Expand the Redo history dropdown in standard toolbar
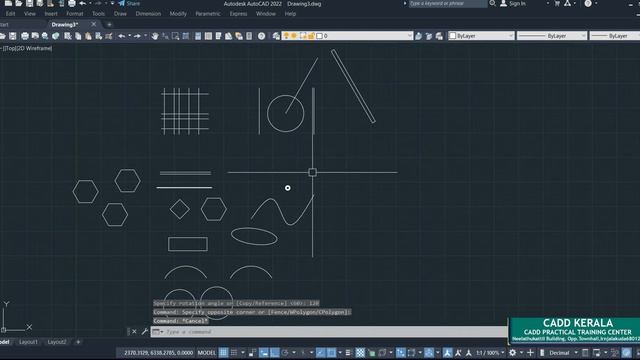The image size is (640, 360). (145, 36)
